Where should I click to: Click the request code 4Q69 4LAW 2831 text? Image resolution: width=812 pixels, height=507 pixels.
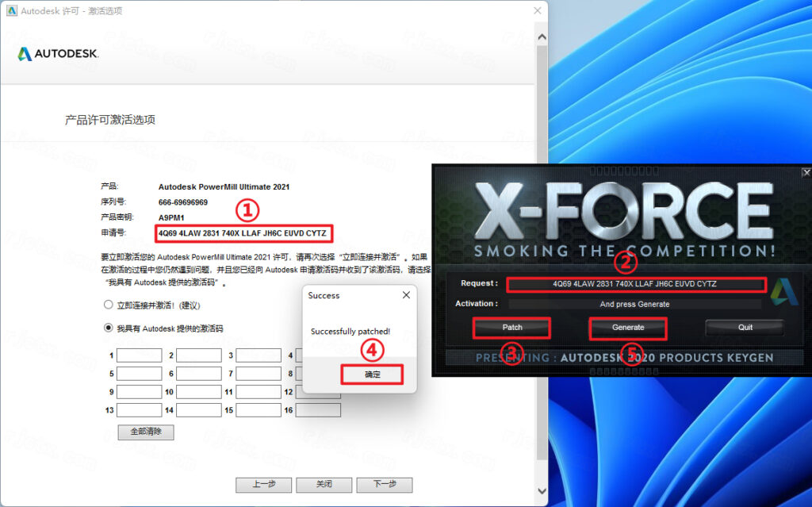(x=243, y=233)
